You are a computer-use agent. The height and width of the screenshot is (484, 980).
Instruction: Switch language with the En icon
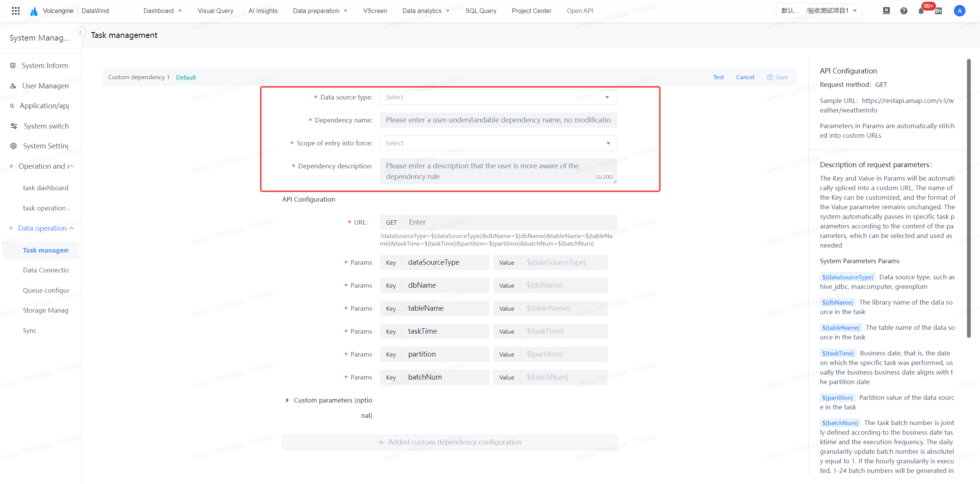tap(938, 11)
